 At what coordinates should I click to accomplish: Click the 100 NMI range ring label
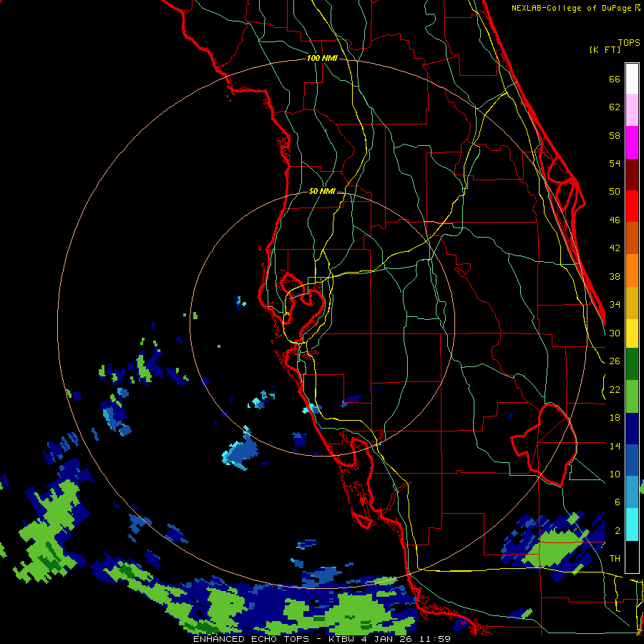coord(322,59)
